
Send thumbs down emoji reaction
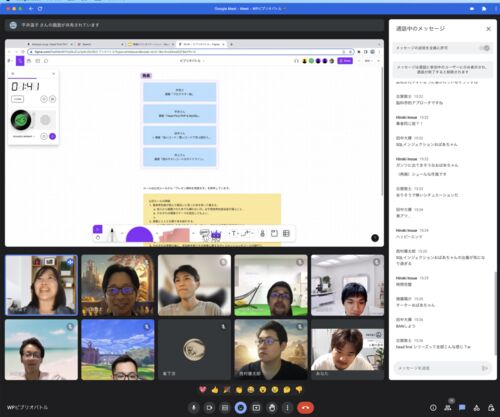click(x=299, y=389)
